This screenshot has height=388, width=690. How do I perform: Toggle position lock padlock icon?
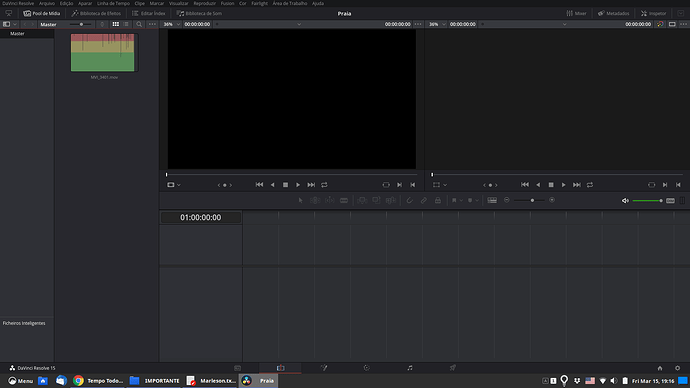point(437,200)
